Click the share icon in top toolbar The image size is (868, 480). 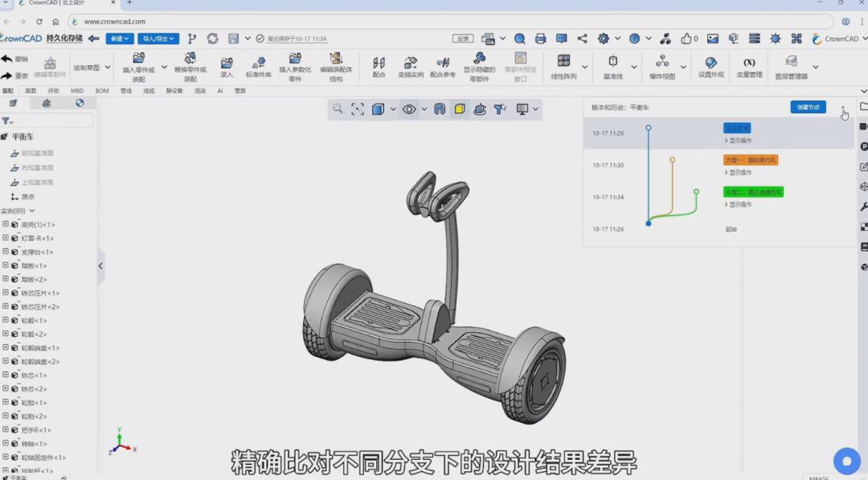[x=583, y=39]
